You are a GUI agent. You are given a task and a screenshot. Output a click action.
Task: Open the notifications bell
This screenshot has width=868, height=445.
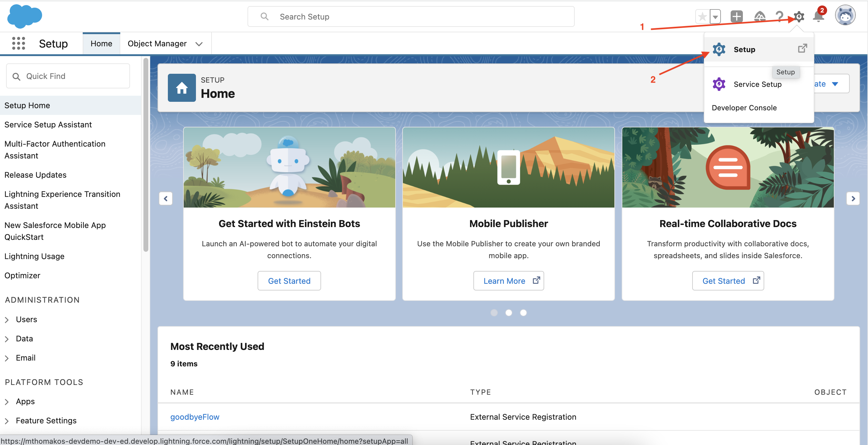(818, 16)
